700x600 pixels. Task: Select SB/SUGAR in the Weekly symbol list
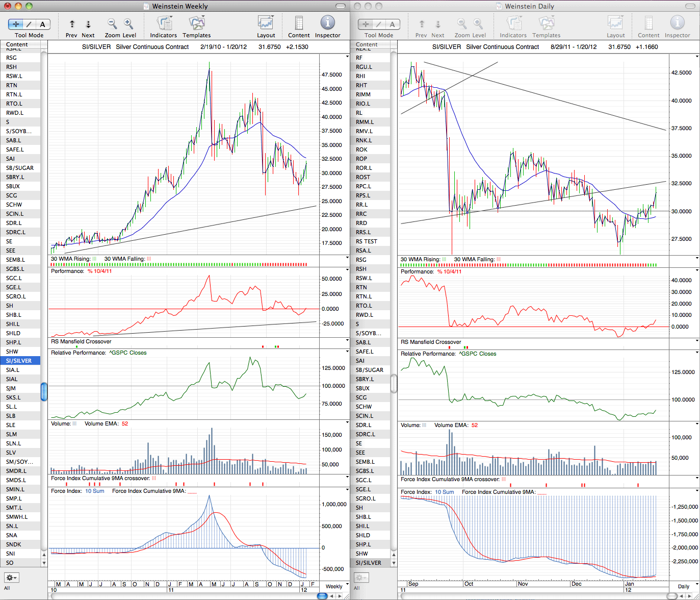20,168
